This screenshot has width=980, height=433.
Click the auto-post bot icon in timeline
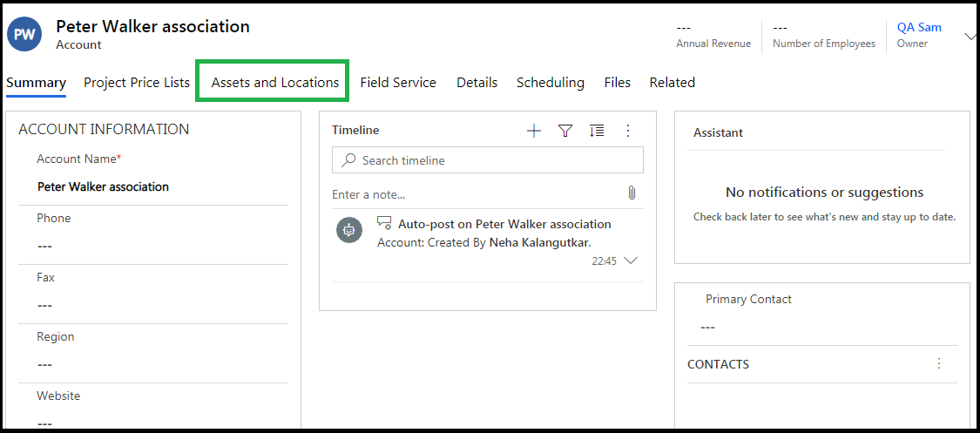coord(349,231)
